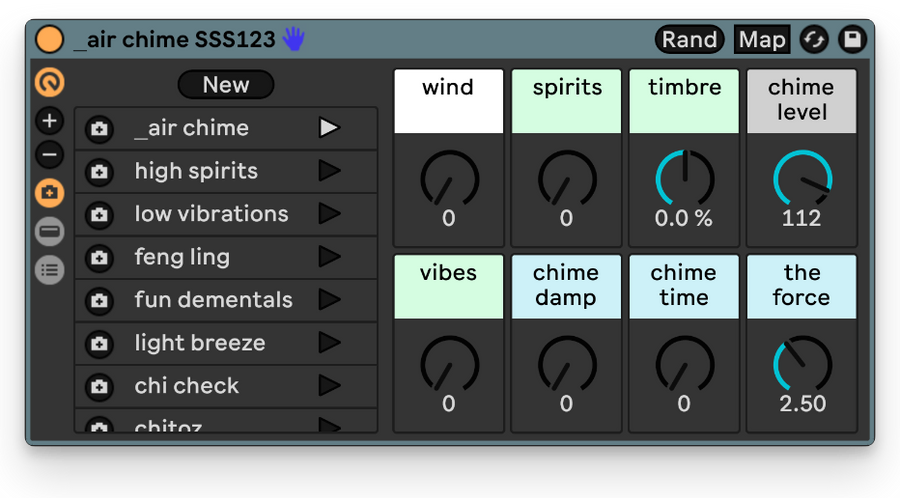The image size is (900, 498).
Task: Click the swap/refresh device icon
Action: [814, 40]
